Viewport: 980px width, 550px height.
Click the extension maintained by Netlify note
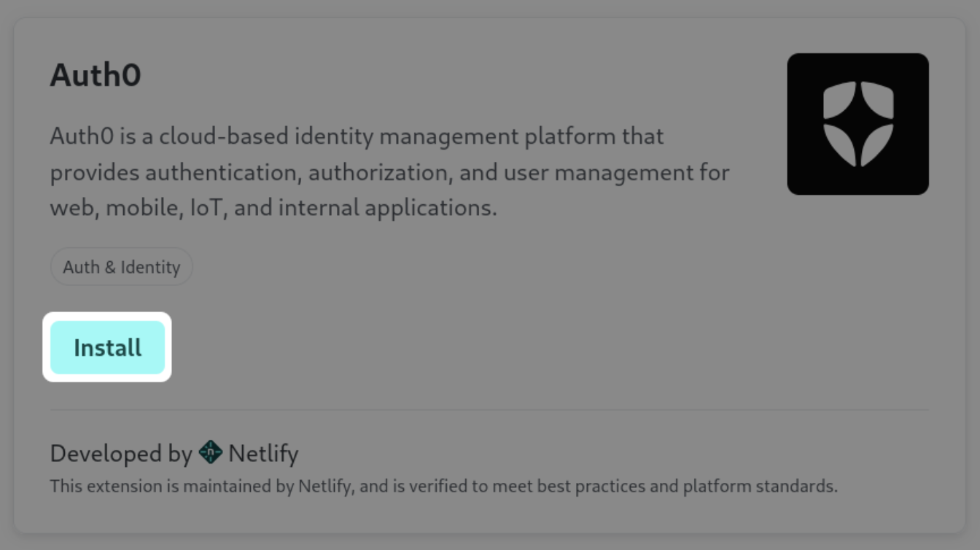tap(443, 486)
